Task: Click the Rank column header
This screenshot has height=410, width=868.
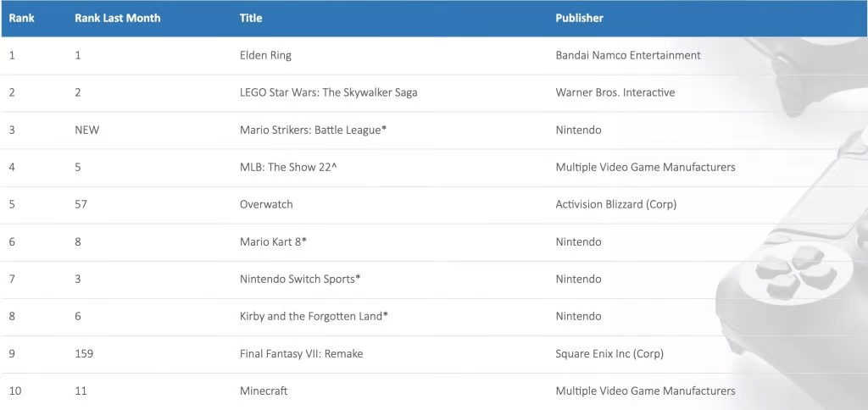Action: pyautogui.click(x=21, y=18)
